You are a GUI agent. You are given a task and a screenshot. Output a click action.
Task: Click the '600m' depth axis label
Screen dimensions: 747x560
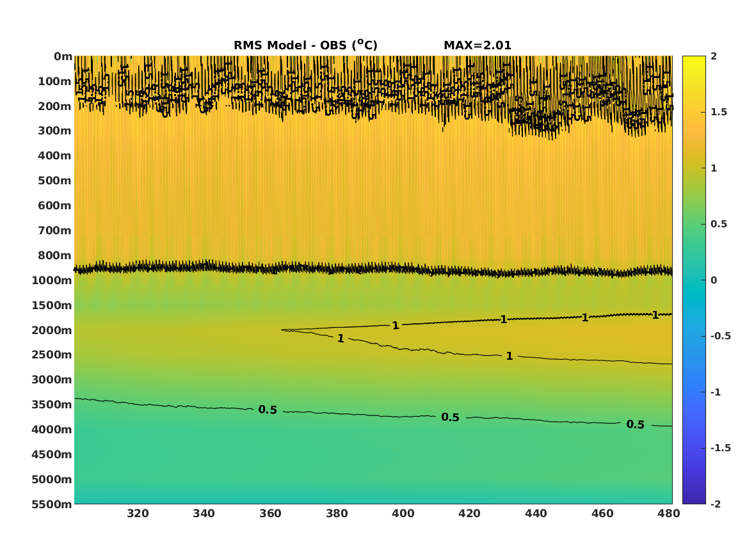click(x=55, y=205)
